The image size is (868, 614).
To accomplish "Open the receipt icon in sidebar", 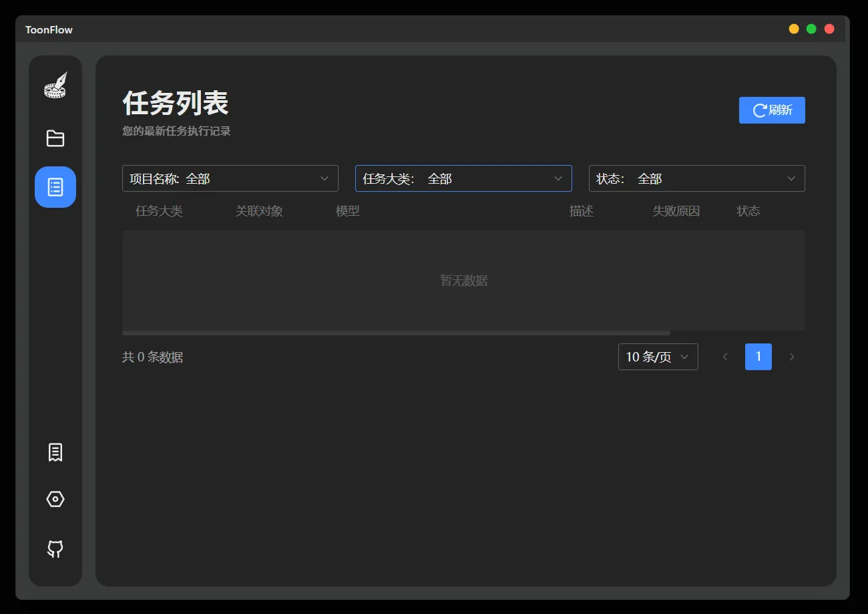I will tap(55, 452).
